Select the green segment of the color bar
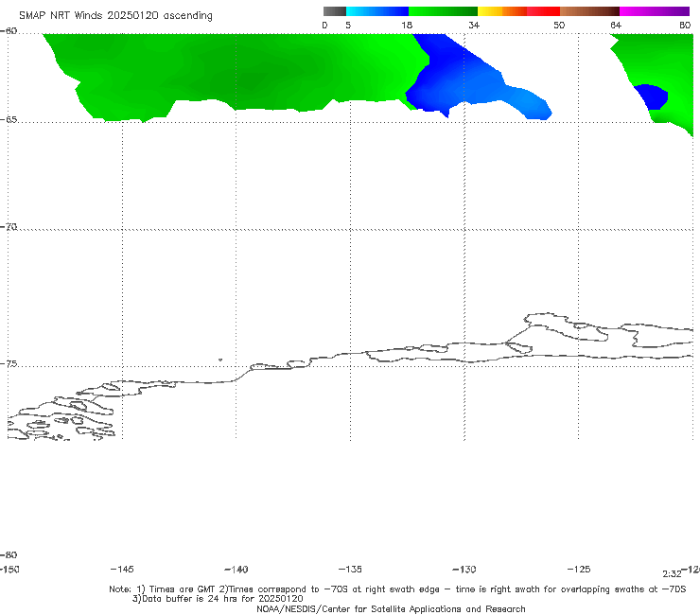Viewport: 700px width, 615px height. (443, 11)
